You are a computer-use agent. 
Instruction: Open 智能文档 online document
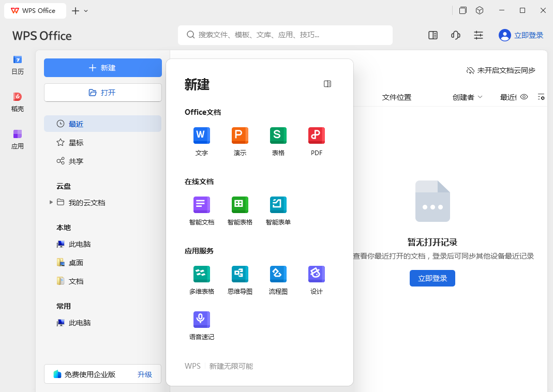tap(201, 205)
